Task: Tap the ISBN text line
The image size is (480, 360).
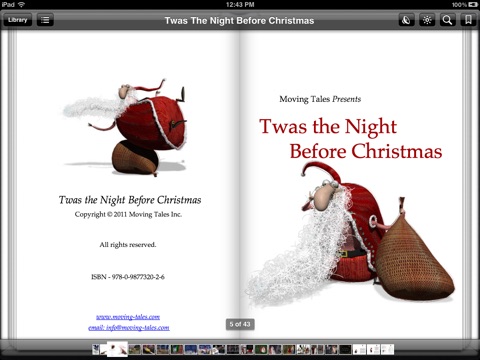Action: tap(128, 277)
